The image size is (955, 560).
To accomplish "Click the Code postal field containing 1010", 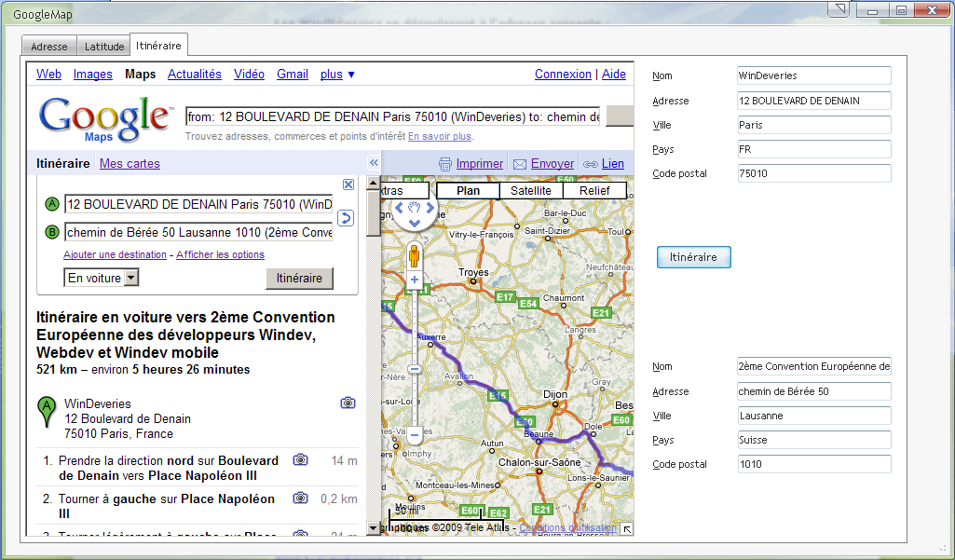I will [814, 464].
